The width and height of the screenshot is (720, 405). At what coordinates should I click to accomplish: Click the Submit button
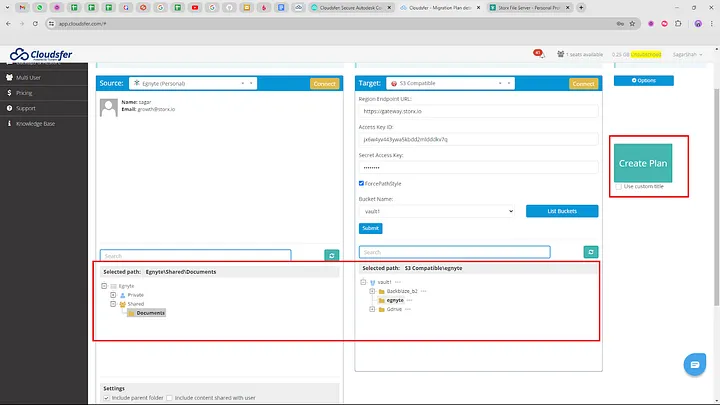[371, 228]
